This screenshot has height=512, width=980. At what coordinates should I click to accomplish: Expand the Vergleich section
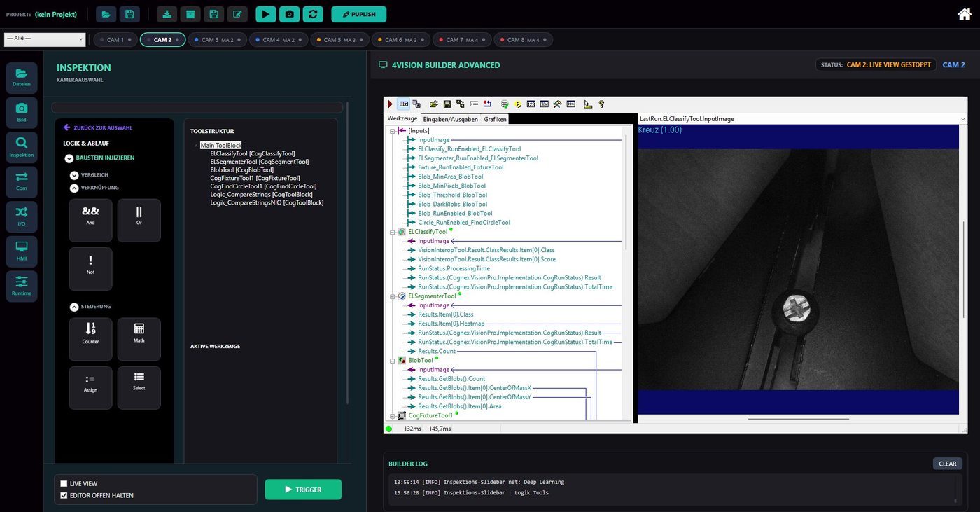click(x=74, y=175)
